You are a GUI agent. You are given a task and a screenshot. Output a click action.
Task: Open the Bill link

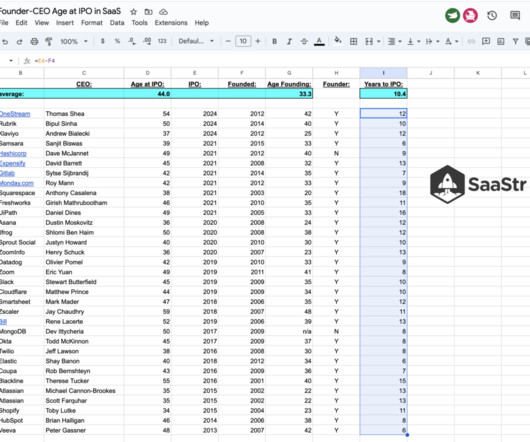pyautogui.click(x=3, y=321)
